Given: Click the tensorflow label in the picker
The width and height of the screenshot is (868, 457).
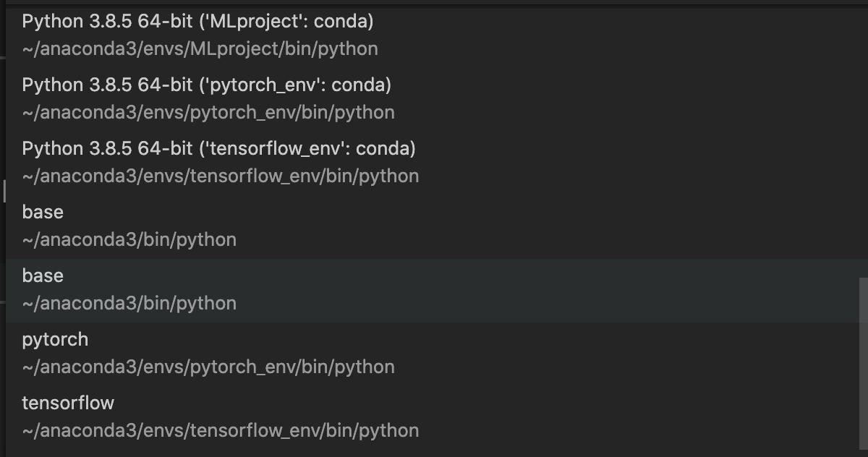Looking at the screenshot, I should click(67, 403).
